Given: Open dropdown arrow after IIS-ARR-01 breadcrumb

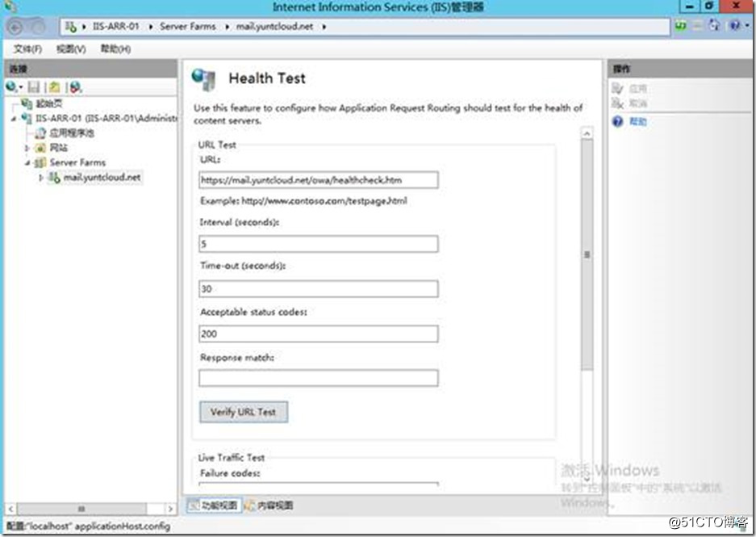Looking at the screenshot, I should tap(150, 27).
